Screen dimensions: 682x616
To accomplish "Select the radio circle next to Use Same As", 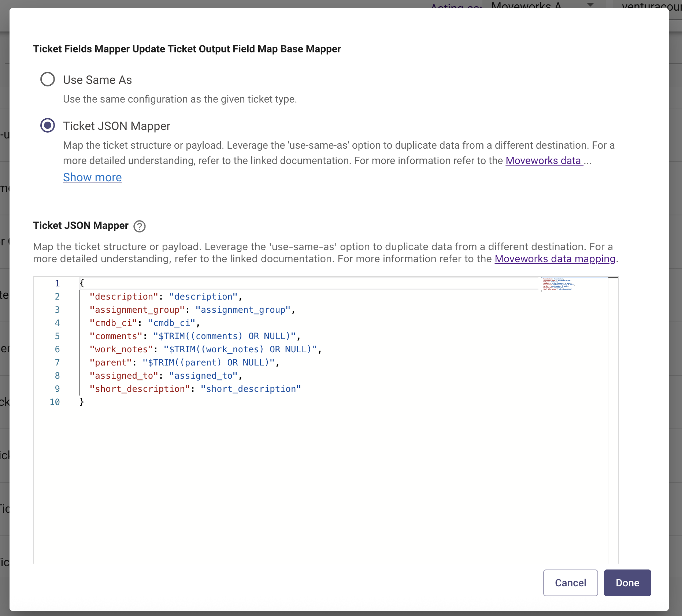I will 47,79.
